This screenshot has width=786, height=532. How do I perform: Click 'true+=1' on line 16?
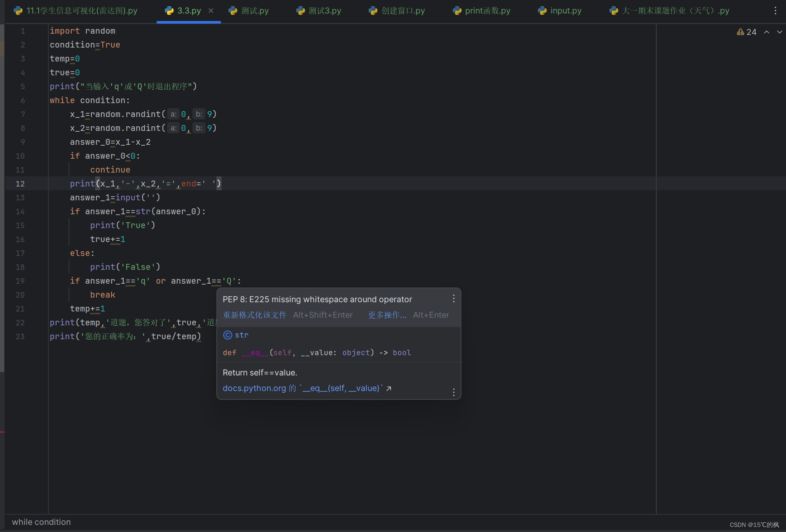pyautogui.click(x=108, y=239)
